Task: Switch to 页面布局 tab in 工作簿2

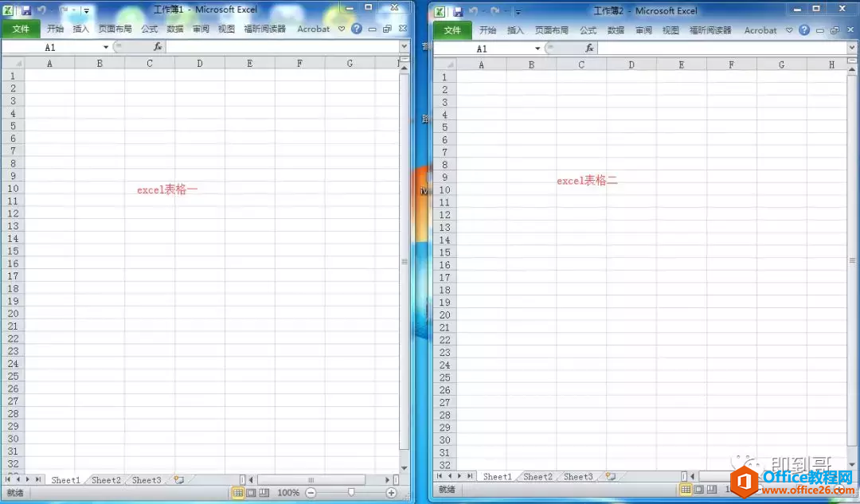Action: click(552, 30)
